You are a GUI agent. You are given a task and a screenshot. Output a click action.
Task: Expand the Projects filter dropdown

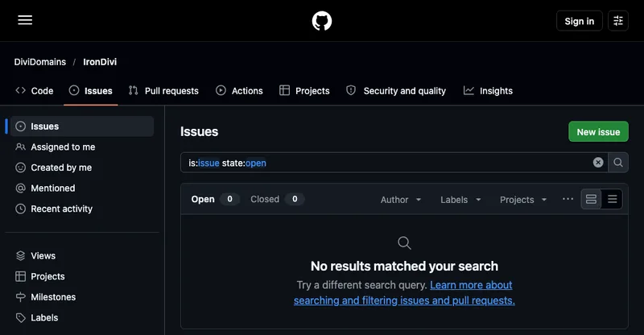pyautogui.click(x=522, y=200)
